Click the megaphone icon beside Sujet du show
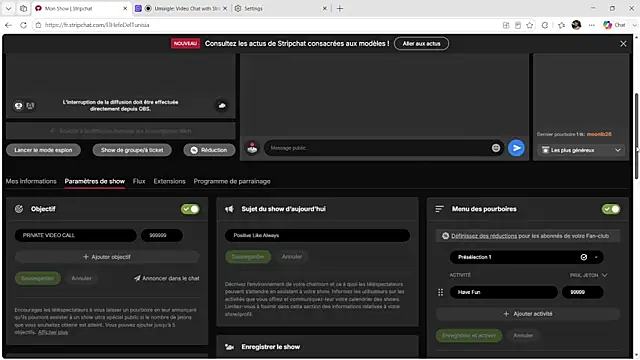 coord(229,209)
